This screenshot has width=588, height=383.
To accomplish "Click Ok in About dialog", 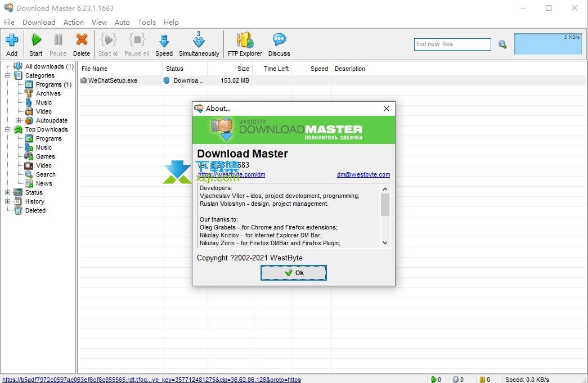I will 294,272.
